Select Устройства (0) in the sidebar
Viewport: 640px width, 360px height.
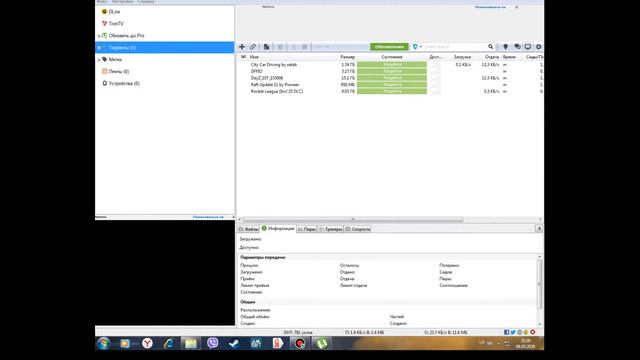[x=124, y=83]
